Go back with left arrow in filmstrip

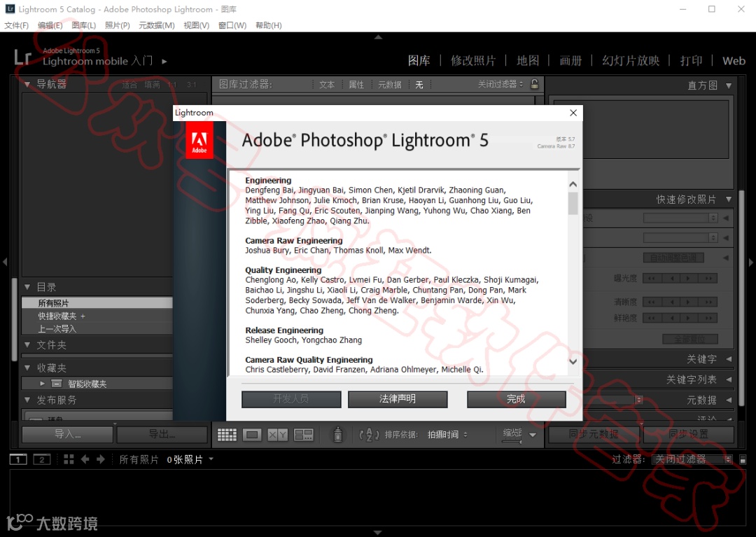(x=85, y=459)
